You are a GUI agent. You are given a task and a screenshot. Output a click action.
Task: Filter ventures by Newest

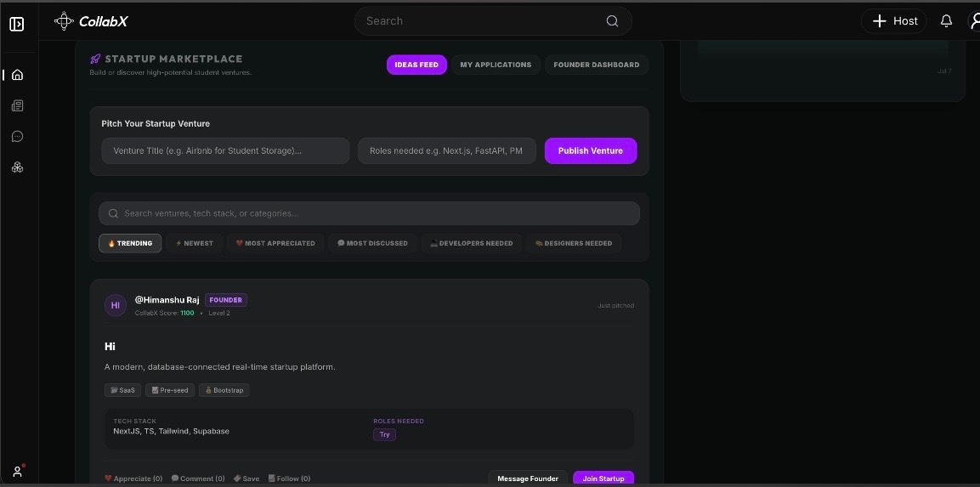coord(195,243)
